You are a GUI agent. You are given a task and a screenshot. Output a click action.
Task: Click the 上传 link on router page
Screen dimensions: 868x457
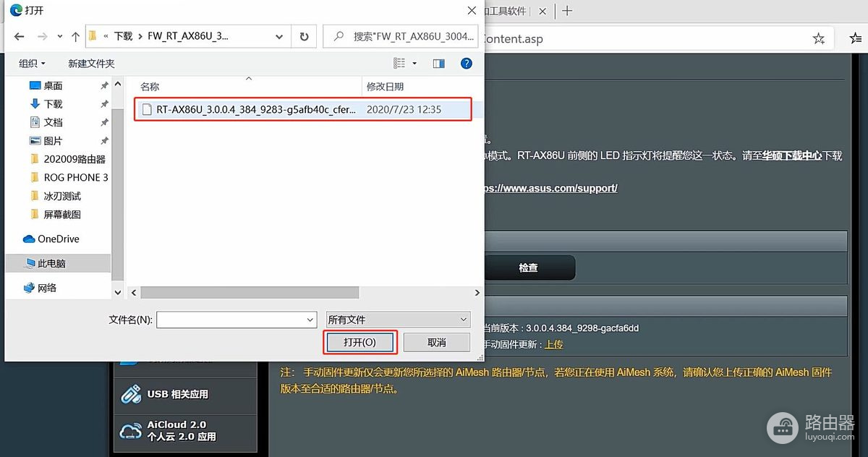tap(554, 344)
